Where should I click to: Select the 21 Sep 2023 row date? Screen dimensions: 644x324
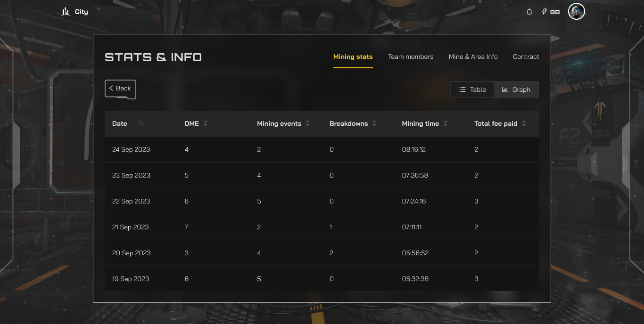(131, 227)
